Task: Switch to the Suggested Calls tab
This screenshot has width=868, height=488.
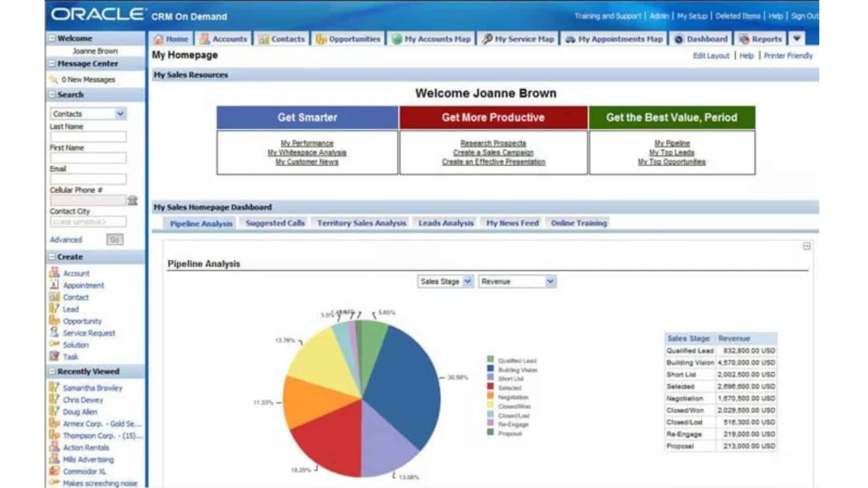Action: coord(275,223)
